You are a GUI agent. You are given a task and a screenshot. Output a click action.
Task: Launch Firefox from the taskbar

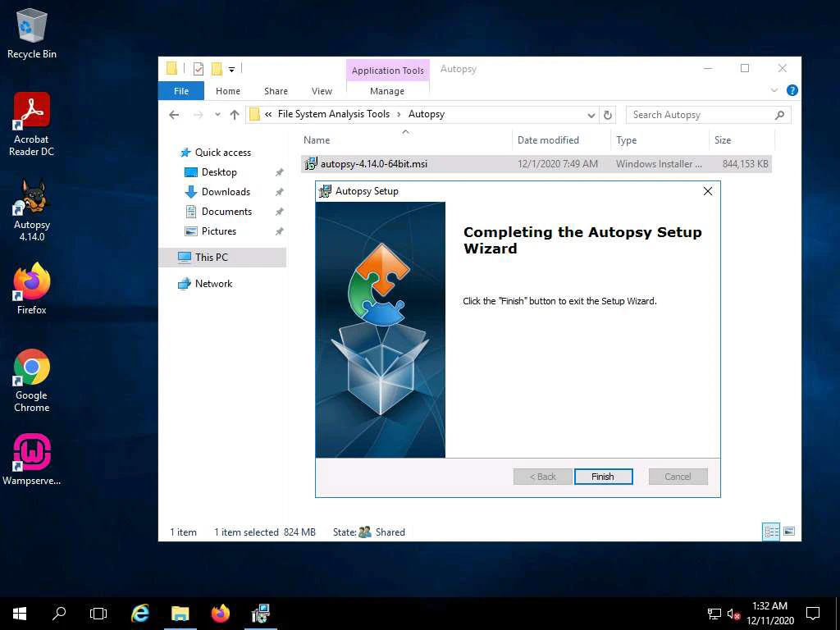click(220, 614)
